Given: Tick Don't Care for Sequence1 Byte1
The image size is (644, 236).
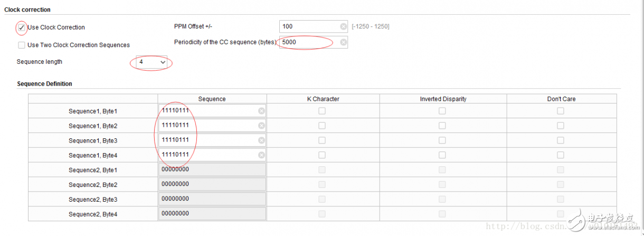Looking at the screenshot, I should pyautogui.click(x=561, y=111).
